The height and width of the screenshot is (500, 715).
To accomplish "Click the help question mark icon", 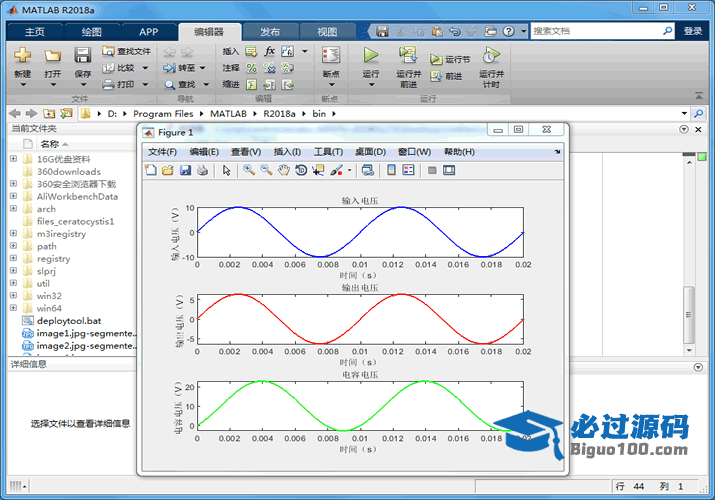I will coord(508,31).
